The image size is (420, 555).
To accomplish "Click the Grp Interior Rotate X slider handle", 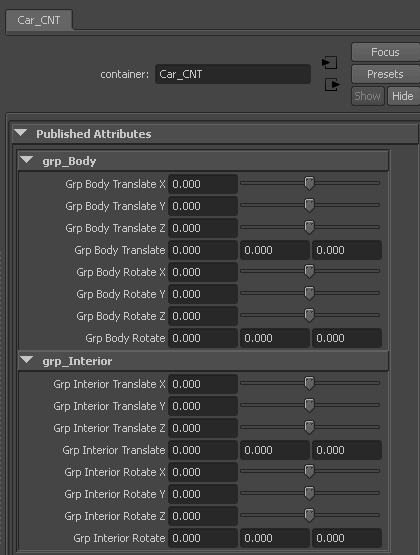I will 309,471.
